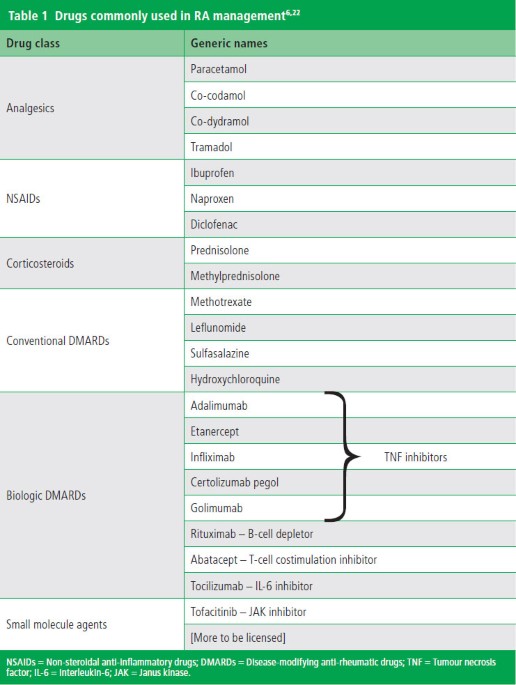Select the Tramadol entry
Viewport: 516px width, 685px height.
pyautogui.click(x=350, y=147)
